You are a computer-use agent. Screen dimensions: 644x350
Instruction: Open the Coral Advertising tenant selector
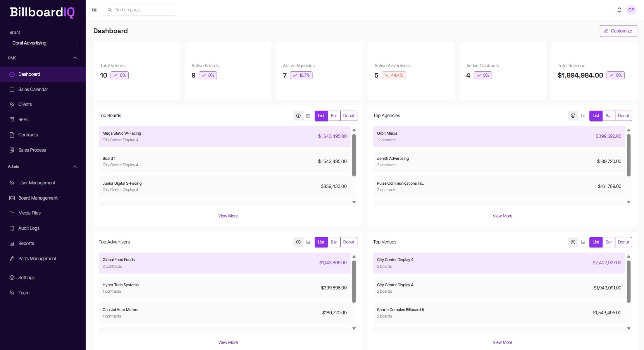43,43
